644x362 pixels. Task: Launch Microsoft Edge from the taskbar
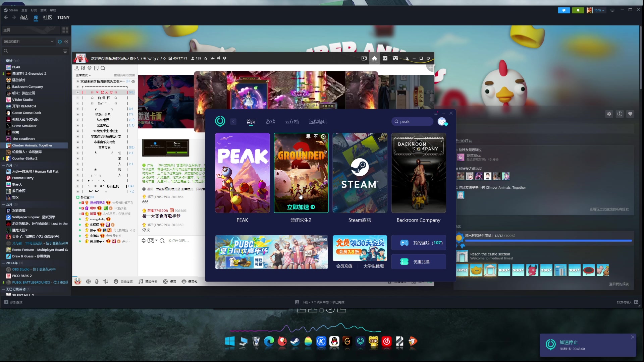coord(269,341)
